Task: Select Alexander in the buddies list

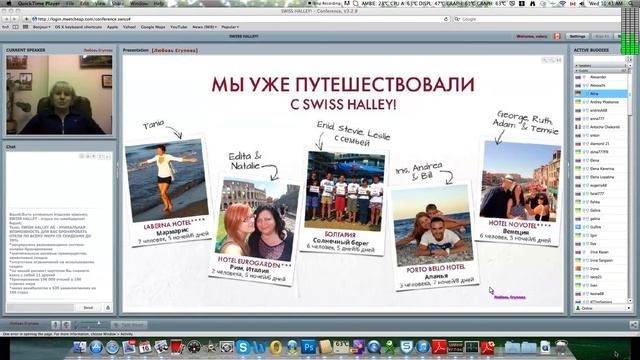Action: point(601,77)
